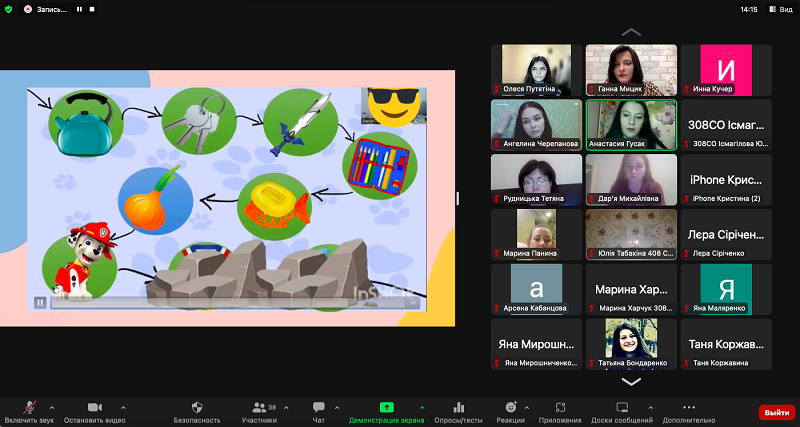Select Ганна Мицик video tile
The height and width of the screenshot is (427, 800).
631,70
